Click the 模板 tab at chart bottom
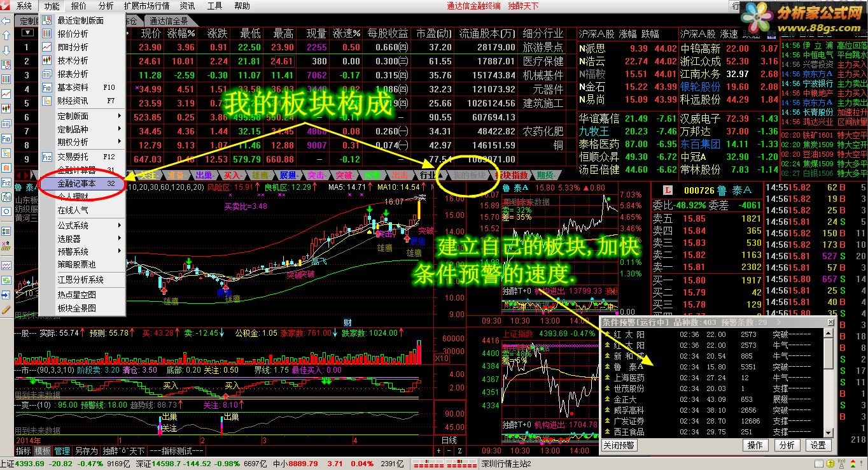Image resolution: width=868 pixels, height=470 pixels. coord(43,450)
